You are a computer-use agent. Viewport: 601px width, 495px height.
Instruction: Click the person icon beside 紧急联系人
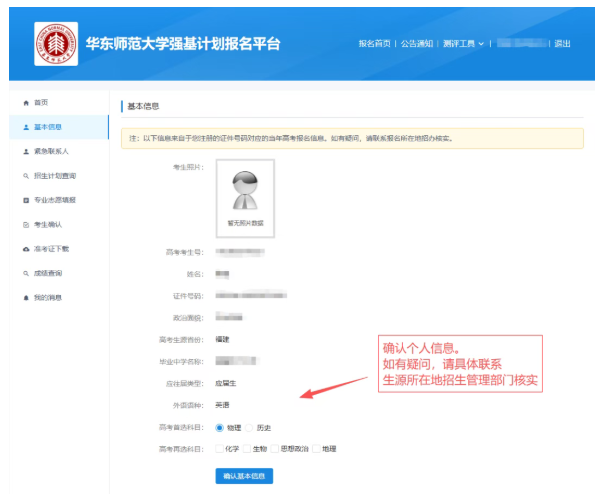click(x=26, y=152)
